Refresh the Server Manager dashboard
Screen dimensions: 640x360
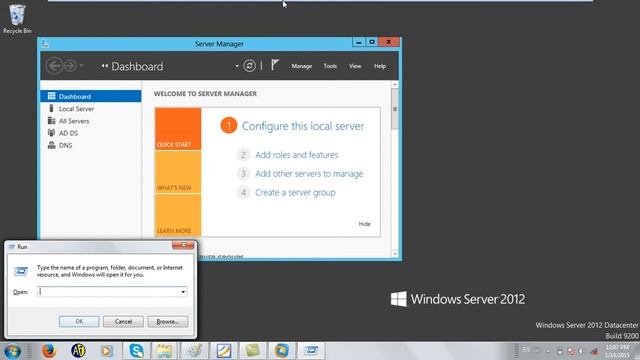[x=249, y=66]
